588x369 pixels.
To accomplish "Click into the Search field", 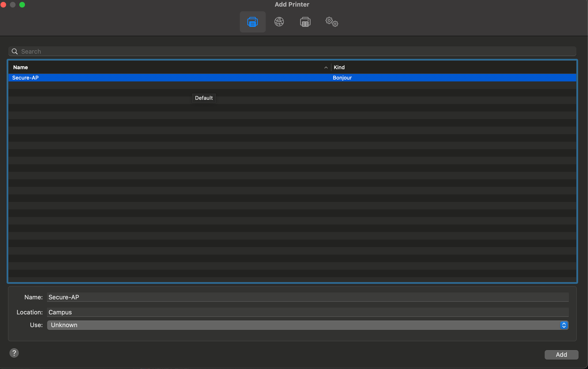I will (x=293, y=52).
